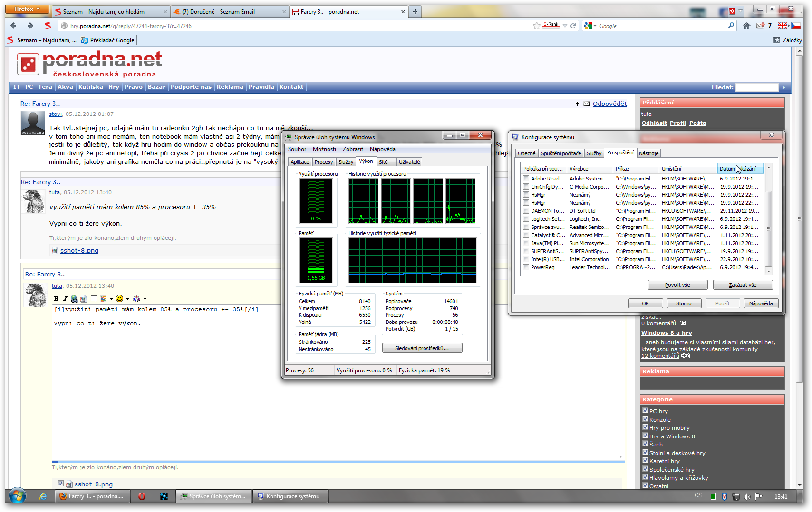Open the orange Firefox menu button
812x512 pixels.
pyautogui.click(x=28, y=9)
